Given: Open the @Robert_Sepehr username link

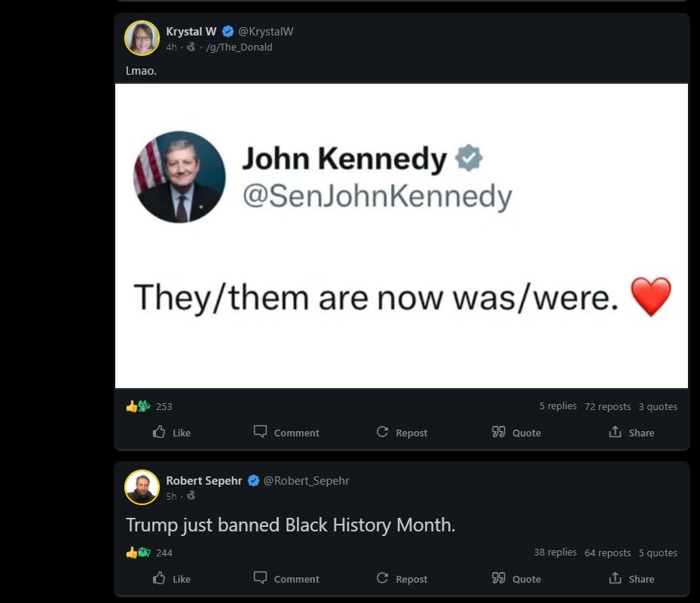Looking at the screenshot, I should (x=306, y=481).
